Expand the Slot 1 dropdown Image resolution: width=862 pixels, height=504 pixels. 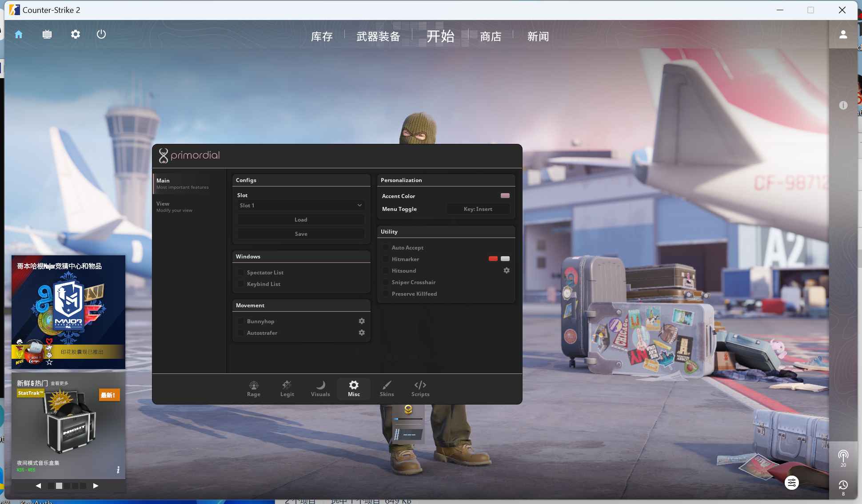click(x=301, y=205)
